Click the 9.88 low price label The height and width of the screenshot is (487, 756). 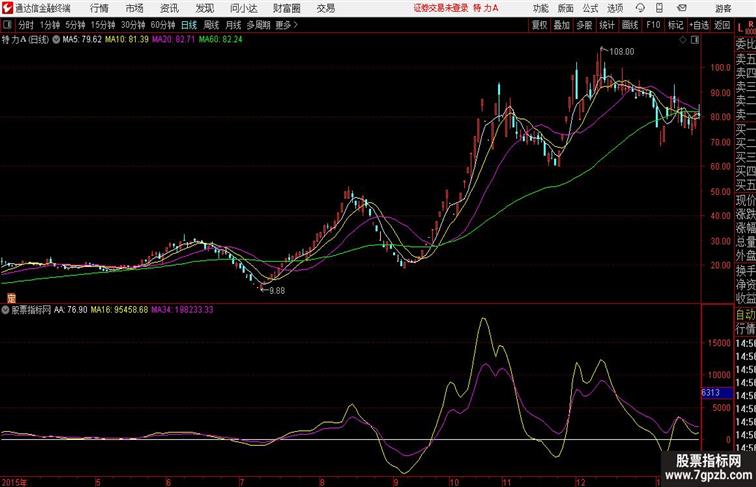point(277,291)
